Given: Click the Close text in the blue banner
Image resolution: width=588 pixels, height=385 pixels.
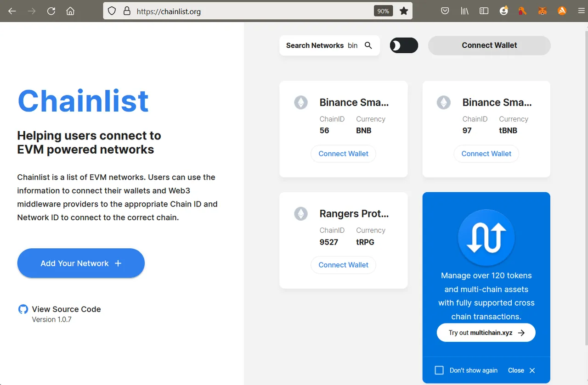Looking at the screenshot, I should click(x=516, y=370).
